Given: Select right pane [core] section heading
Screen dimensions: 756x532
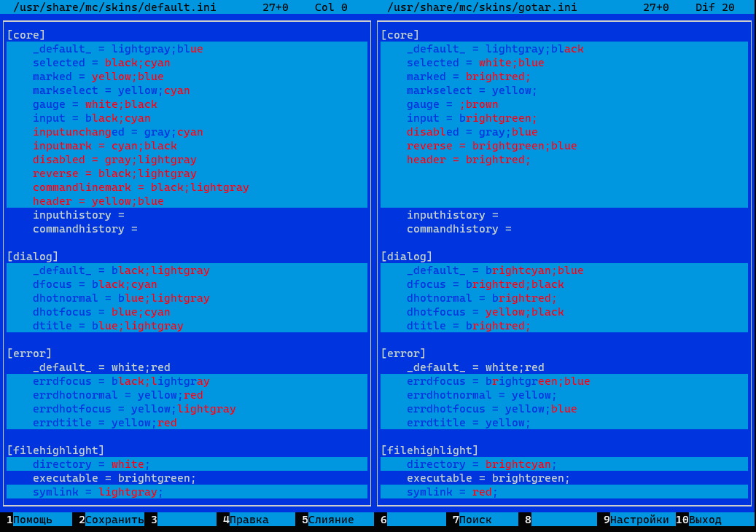Looking at the screenshot, I should pyautogui.click(x=400, y=35).
